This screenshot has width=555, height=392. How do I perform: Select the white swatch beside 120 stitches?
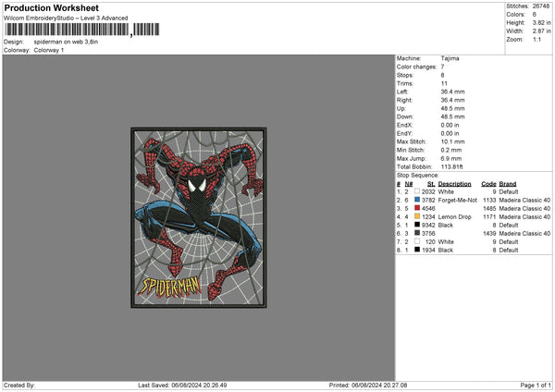(x=417, y=241)
